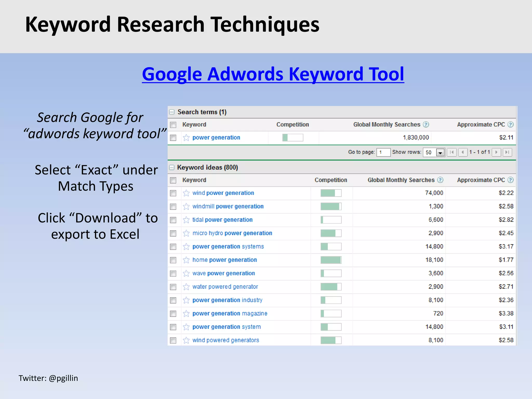Star the 'windmill power generation' keyword
This screenshot has height=399, width=532.
tap(186, 207)
